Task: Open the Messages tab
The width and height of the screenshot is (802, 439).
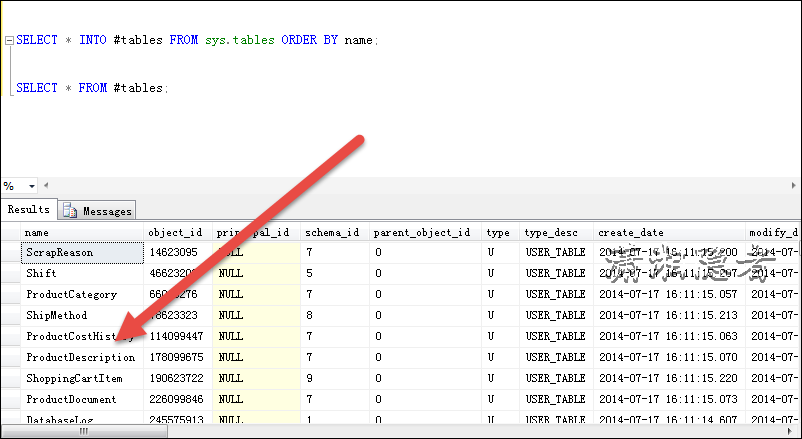Action: [105, 211]
